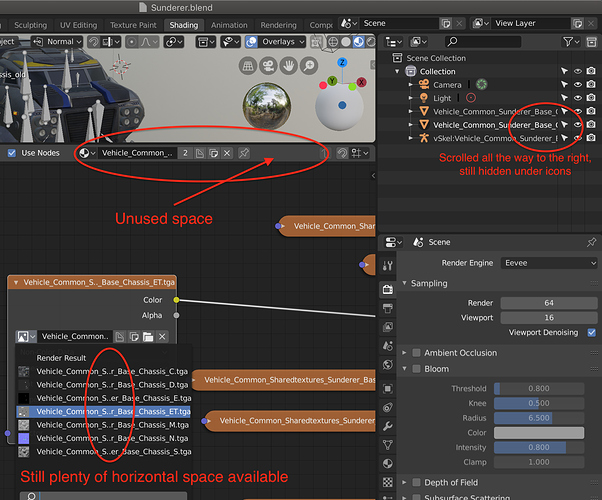Unlink the image datablock in texture node
The image size is (602, 500).
click(x=162, y=337)
